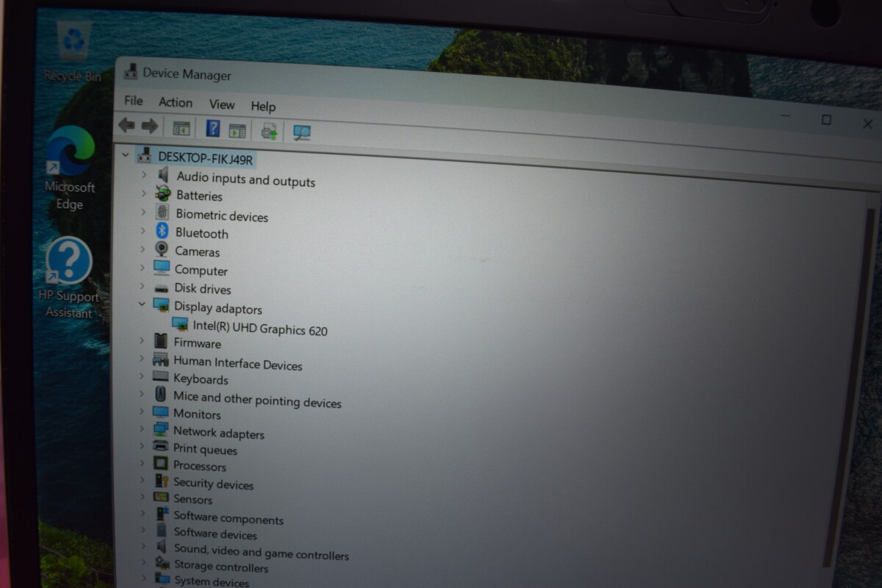882x588 pixels.
Task: Click the Bluetooth category icon
Action: pyautogui.click(x=162, y=232)
